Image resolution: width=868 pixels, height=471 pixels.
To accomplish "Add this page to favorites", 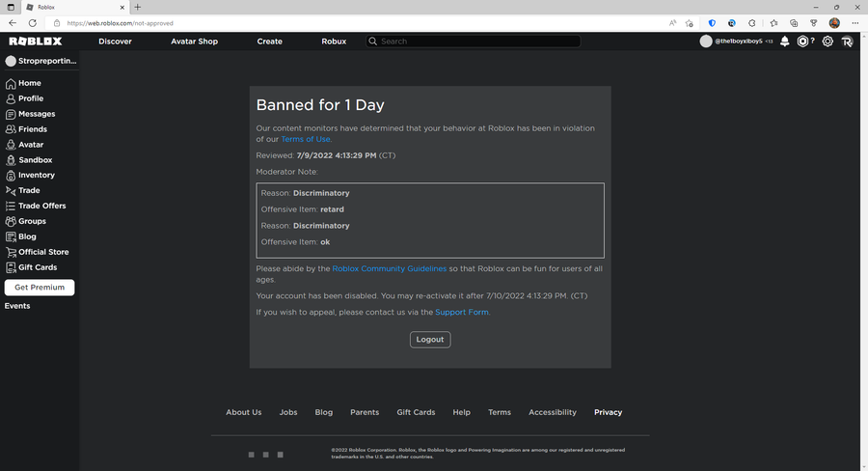I will point(690,23).
